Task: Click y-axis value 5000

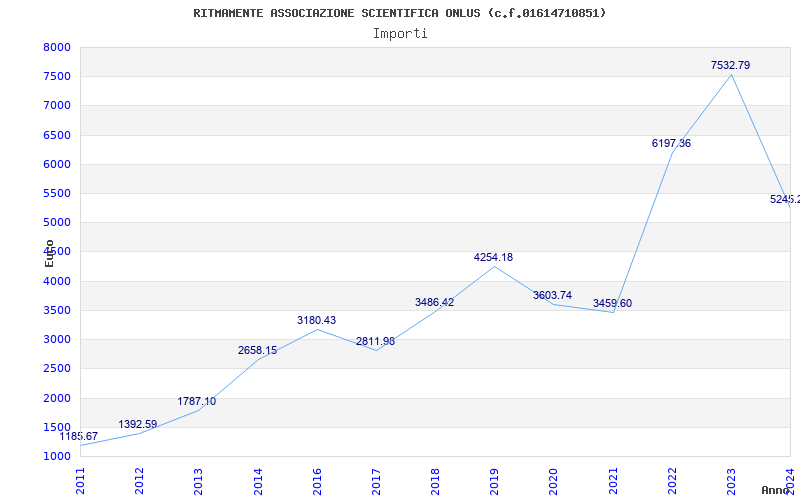Action: click(x=57, y=222)
